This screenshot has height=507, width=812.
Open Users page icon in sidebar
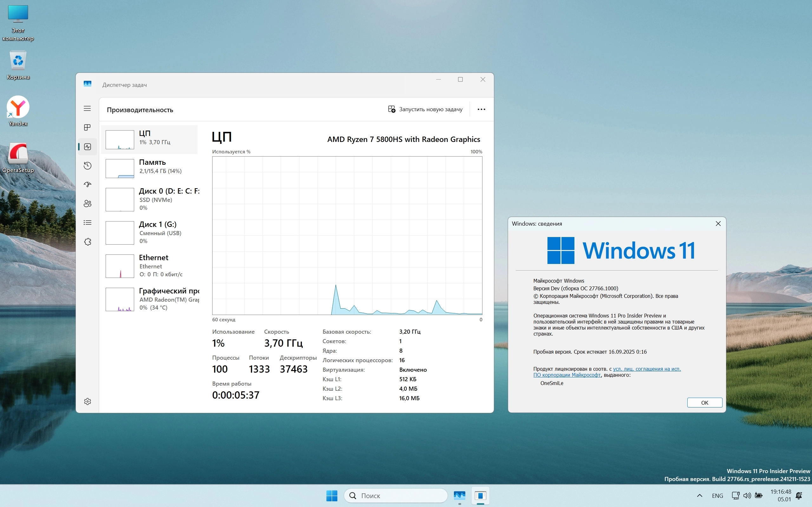coord(87,203)
